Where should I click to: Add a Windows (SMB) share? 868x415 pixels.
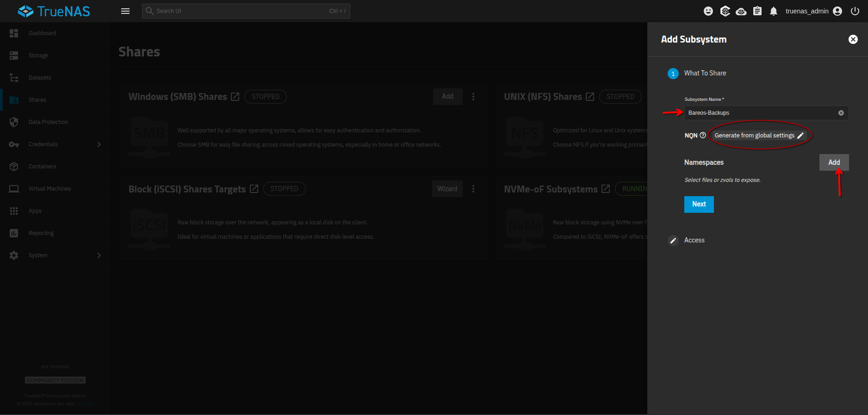coord(447,97)
